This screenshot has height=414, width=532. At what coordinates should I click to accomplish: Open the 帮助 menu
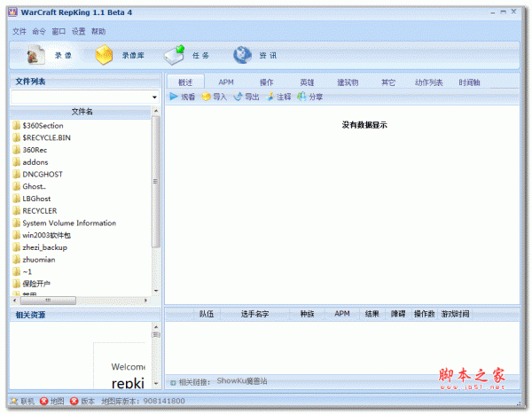[x=98, y=31]
